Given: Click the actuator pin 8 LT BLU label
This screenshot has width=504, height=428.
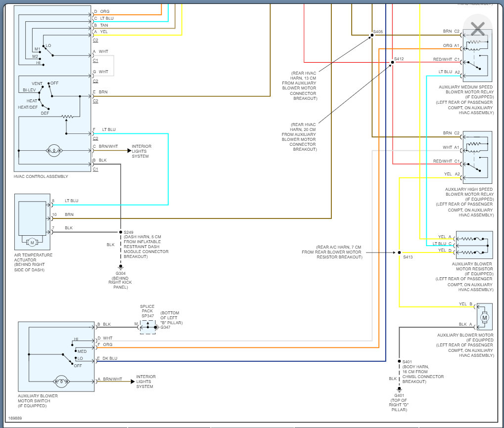Looking at the screenshot, I should 65,201.
